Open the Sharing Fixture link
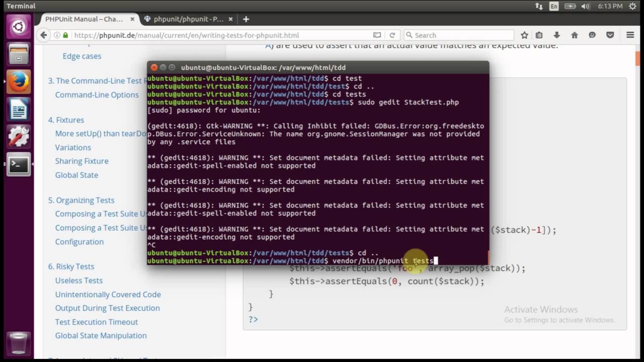This screenshot has width=644, height=362. [82, 161]
